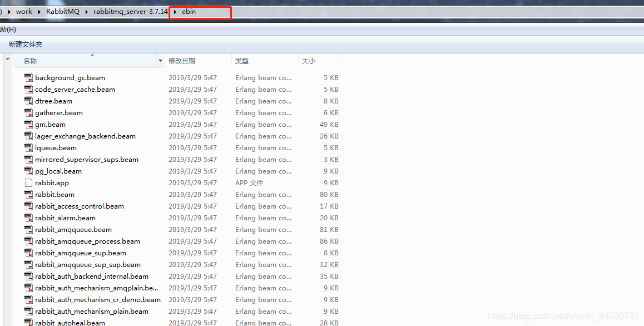Click the 86 KB size cell
The width and height of the screenshot is (644, 326).
tap(329, 241)
